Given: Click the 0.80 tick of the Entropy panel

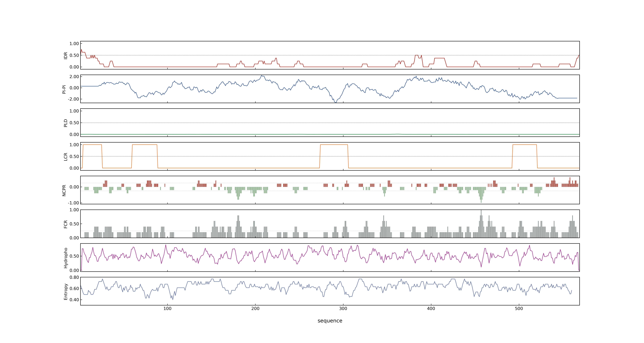Looking at the screenshot, I should tap(74, 277).
